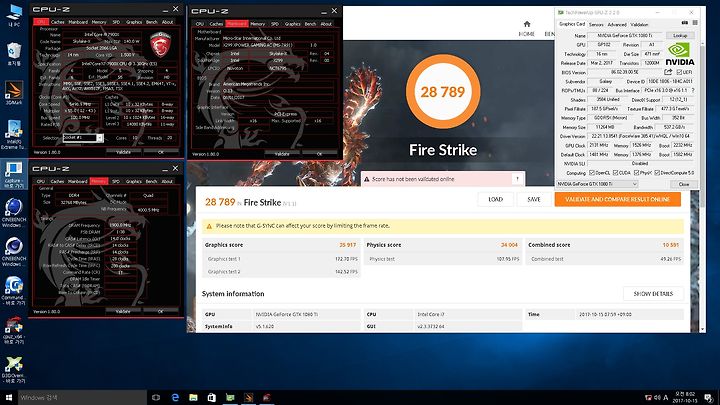
Task: Switch to Advanced tab in GPU-Z
Action: (617, 24)
